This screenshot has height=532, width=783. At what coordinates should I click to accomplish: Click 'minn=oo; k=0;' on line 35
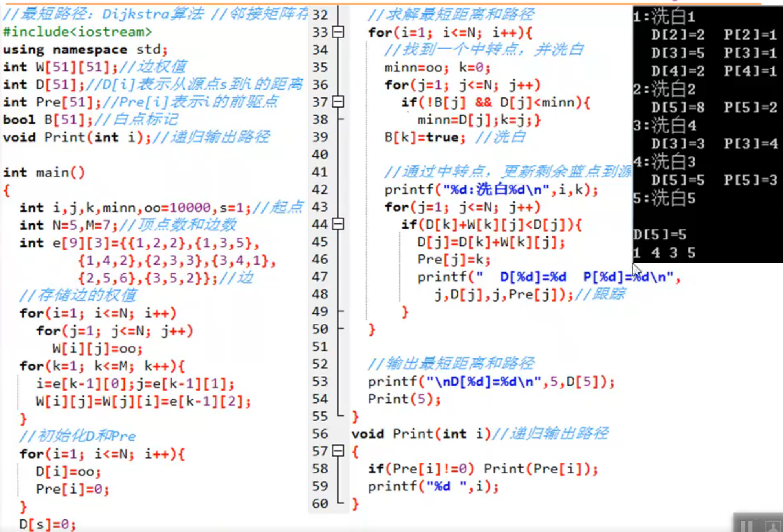(437, 68)
